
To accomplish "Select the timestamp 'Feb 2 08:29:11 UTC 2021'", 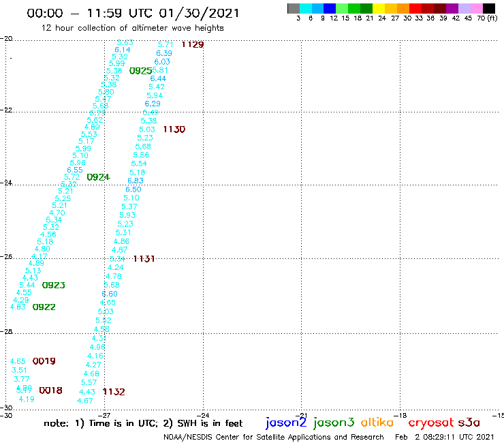I will tap(445, 437).
